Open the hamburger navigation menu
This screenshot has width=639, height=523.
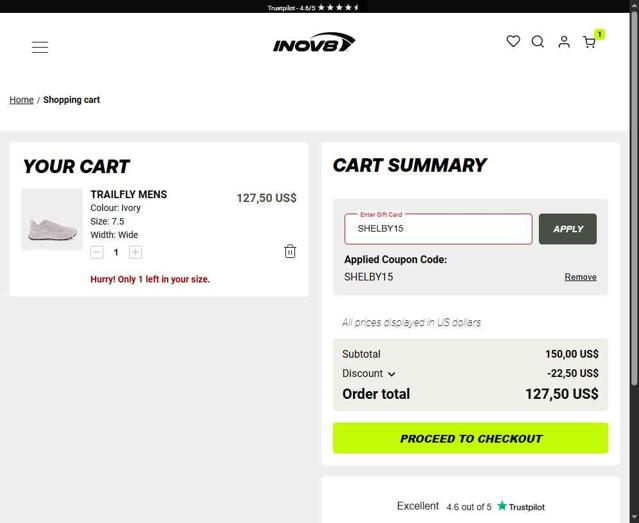40,47
